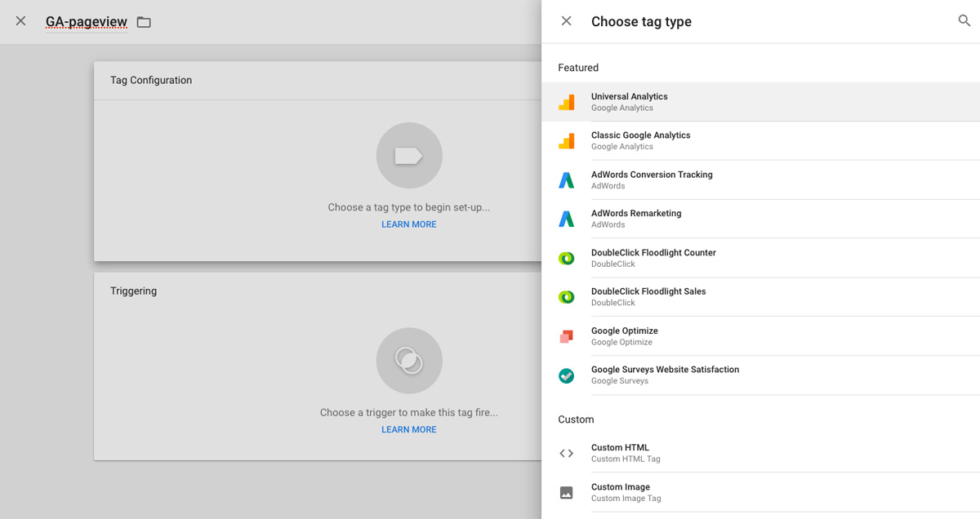This screenshot has width=980, height=519.
Task: Choose DoubleClick Floodlight Counter tag type
Action: coord(760,258)
